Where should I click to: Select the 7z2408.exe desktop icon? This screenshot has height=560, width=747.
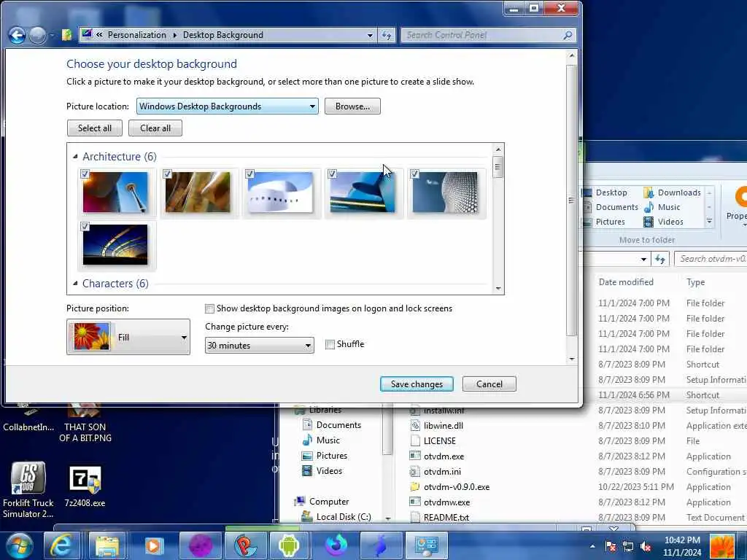click(x=85, y=486)
